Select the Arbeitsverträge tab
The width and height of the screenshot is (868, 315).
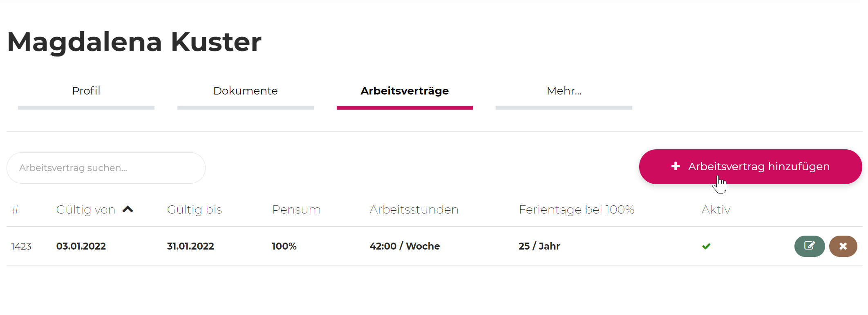(x=405, y=91)
